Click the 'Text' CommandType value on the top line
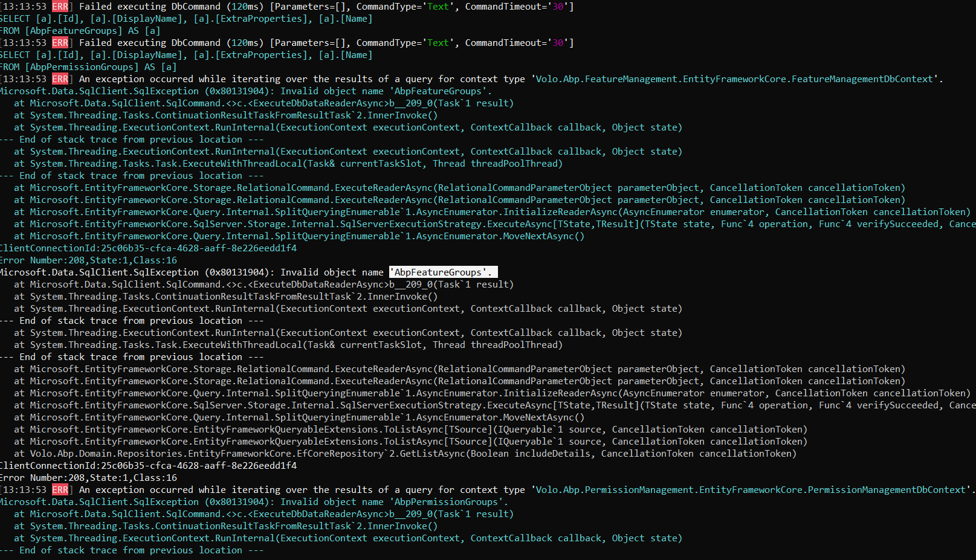 point(438,7)
